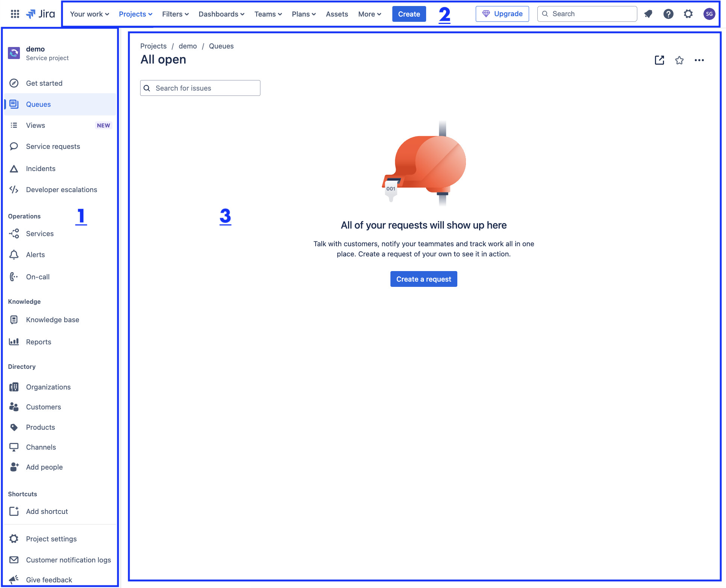Expand the Dashboards dropdown
This screenshot has height=588, width=726.
(221, 14)
